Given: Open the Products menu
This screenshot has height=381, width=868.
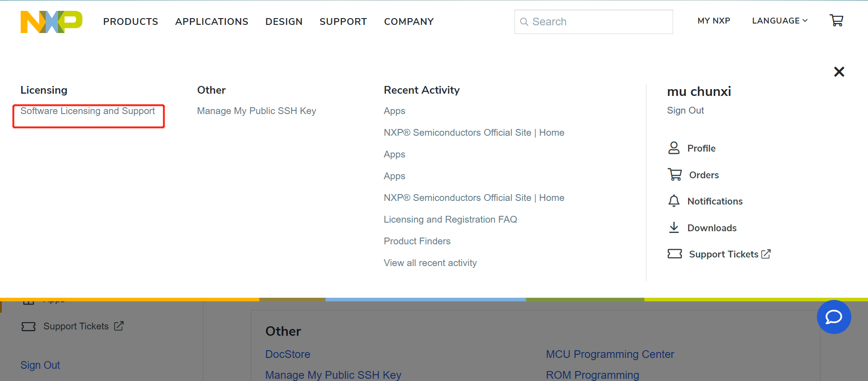Looking at the screenshot, I should click(x=131, y=22).
